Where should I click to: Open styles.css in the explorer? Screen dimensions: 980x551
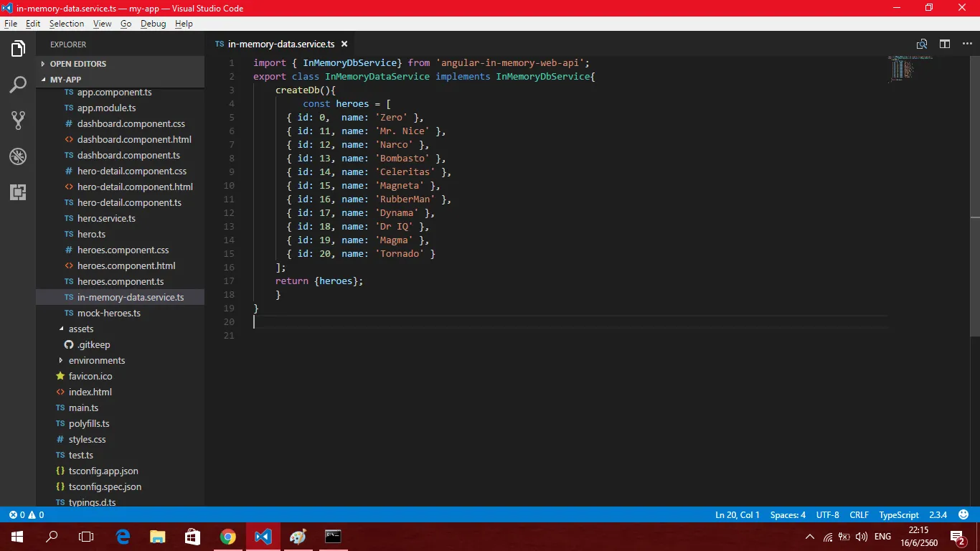87,439
